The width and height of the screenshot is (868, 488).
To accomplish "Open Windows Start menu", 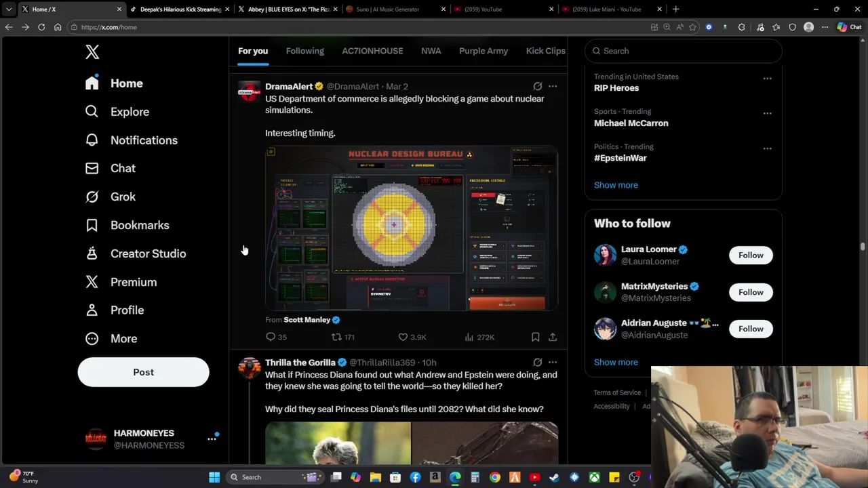I will pyautogui.click(x=214, y=477).
